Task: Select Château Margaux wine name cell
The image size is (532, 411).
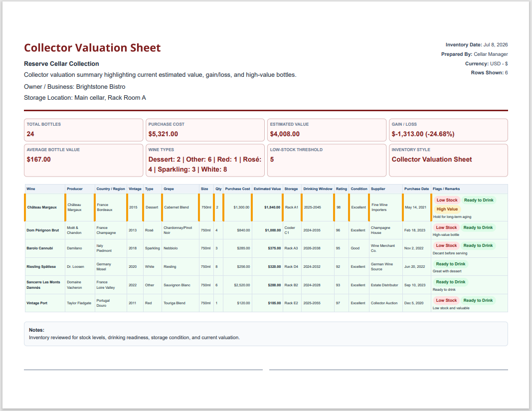Action: (x=45, y=207)
